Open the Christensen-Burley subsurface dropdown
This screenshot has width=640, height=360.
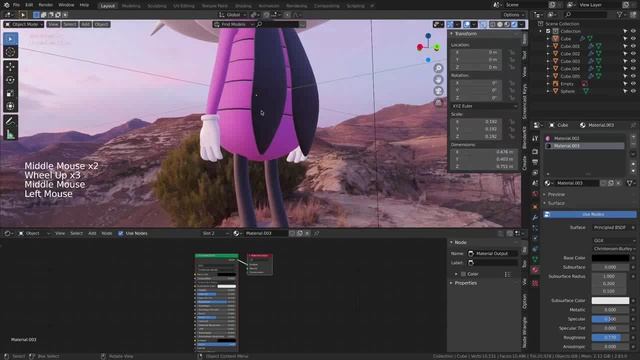click(x=614, y=249)
